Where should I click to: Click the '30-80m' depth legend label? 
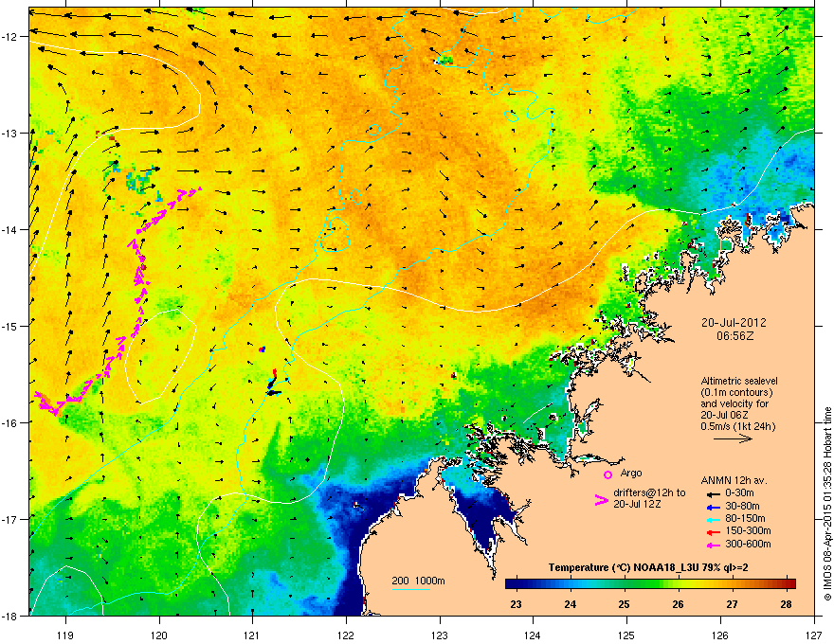pyautogui.click(x=742, y=507)
